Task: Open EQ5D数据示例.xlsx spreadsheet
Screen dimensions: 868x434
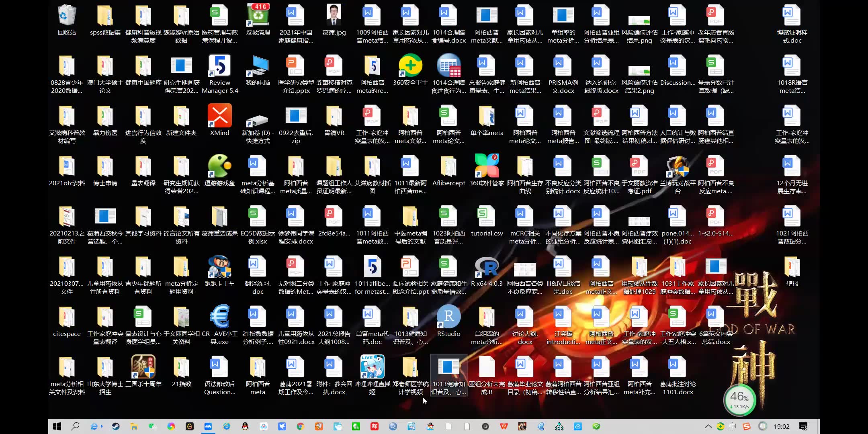Action: (258, 225)
